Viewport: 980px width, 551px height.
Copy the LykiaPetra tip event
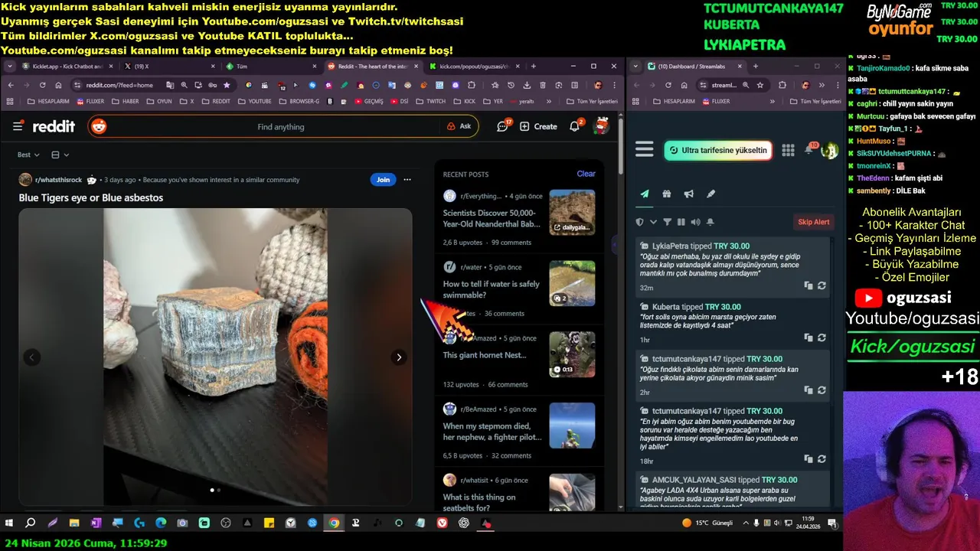click(808, 285)
